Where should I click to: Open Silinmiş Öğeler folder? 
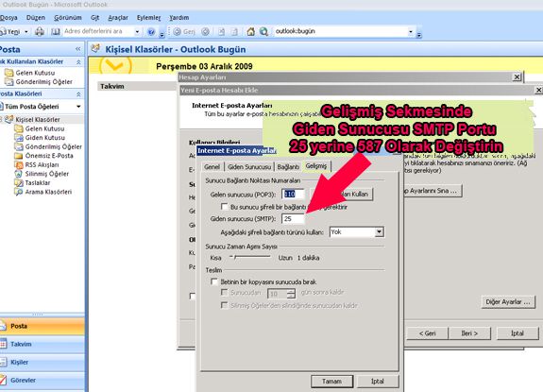(x=47, y=174)
